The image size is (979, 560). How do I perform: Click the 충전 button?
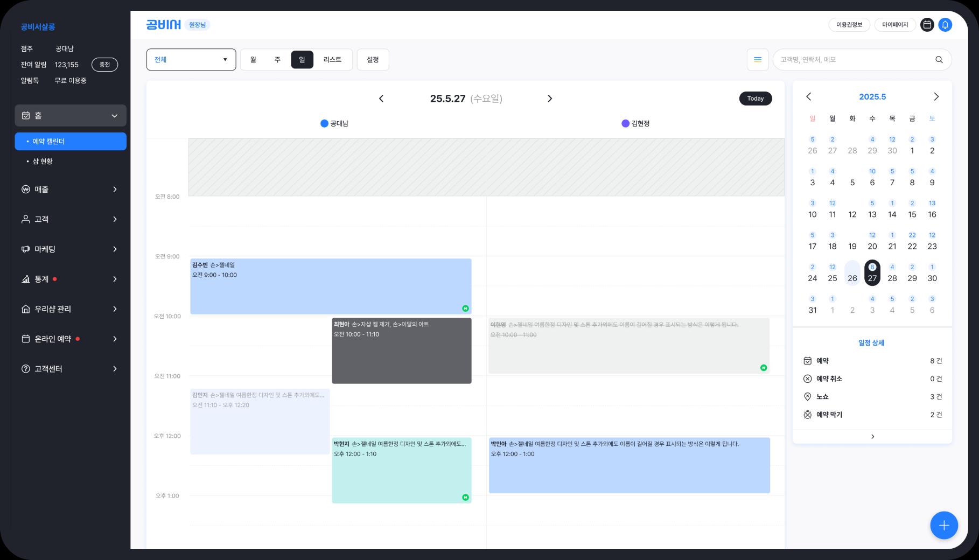pos(104,65)
